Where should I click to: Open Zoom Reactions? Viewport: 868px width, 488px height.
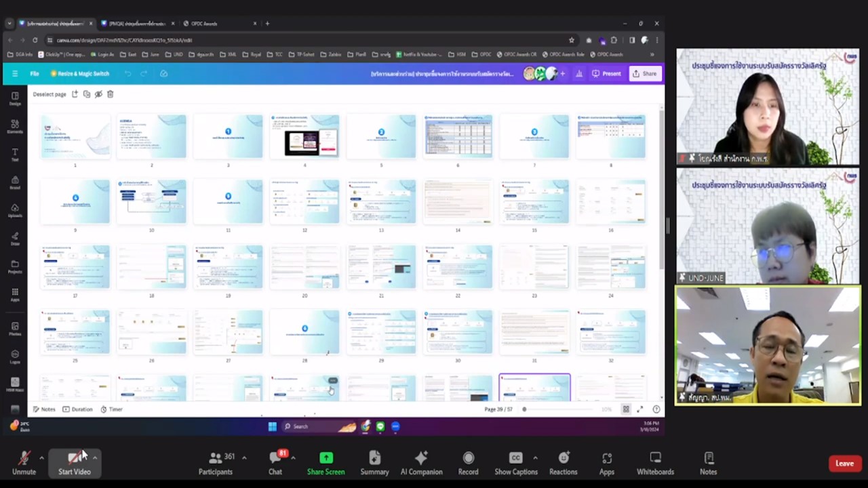(563, 464)
